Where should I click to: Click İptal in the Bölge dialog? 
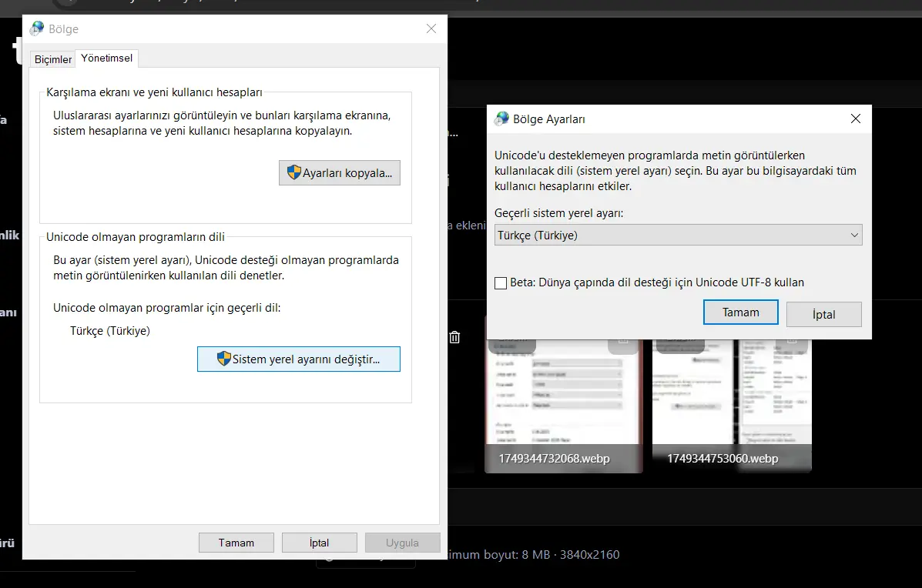tap(320, 543)
